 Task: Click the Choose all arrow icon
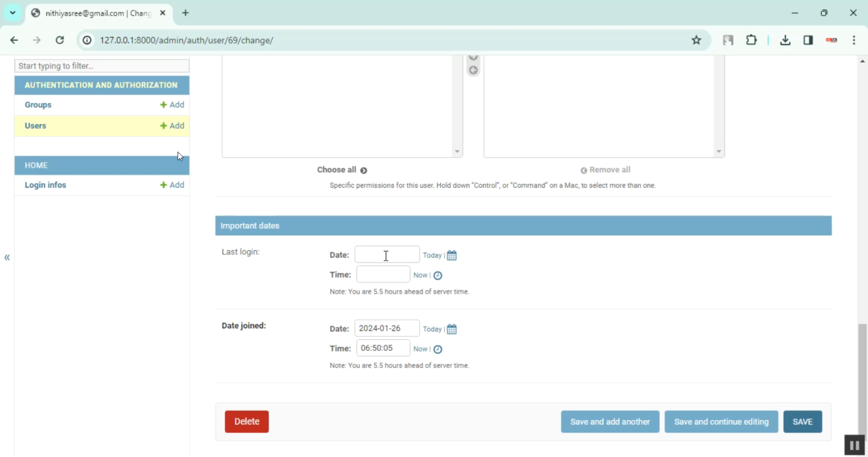coord(363,170)
